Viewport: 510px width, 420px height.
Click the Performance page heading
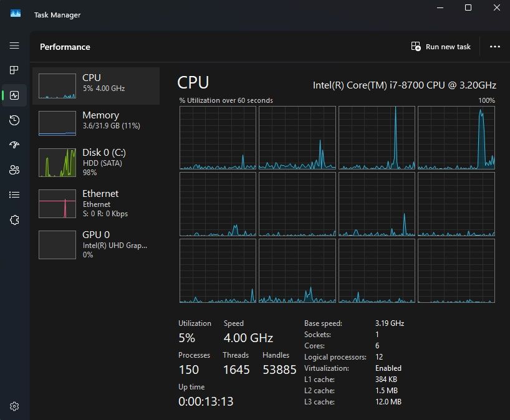(x=65, y=47)
